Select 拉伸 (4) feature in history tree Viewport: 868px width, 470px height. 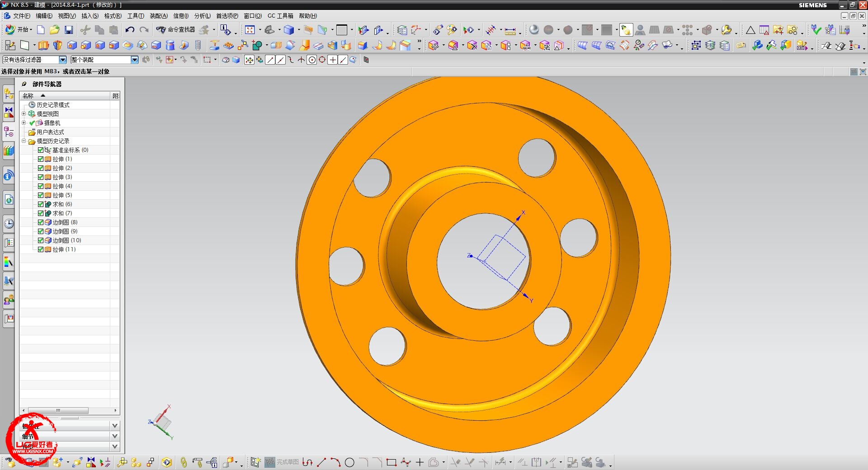(x=62, y=186)
